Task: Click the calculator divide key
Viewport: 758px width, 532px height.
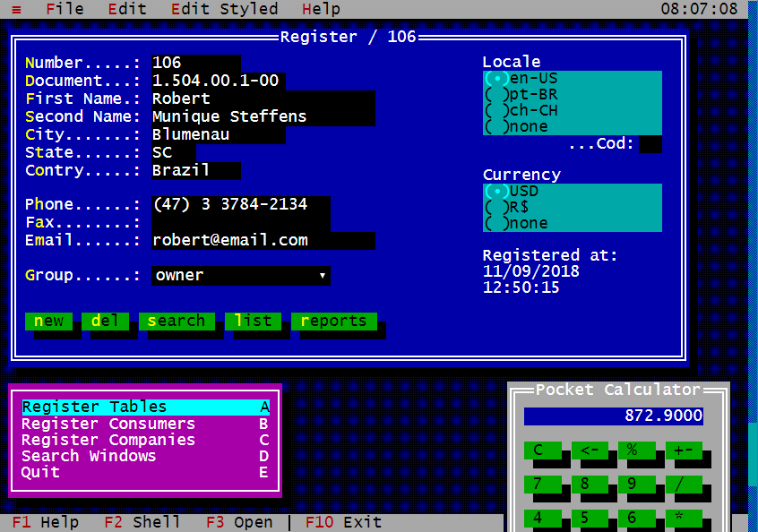Action: [684, 485]
